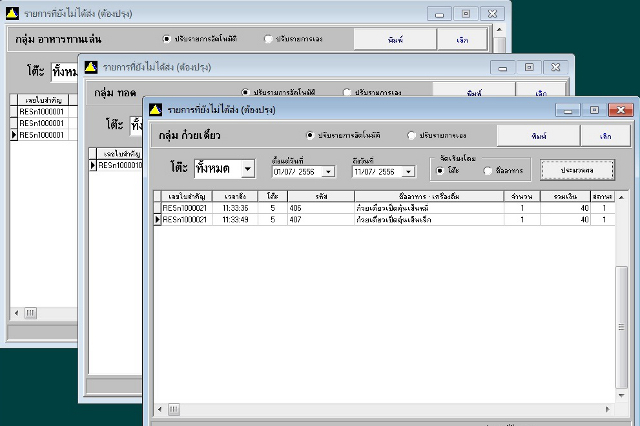
Task: Select the auto refresh radio in the ทอด window
Action: 245,92
